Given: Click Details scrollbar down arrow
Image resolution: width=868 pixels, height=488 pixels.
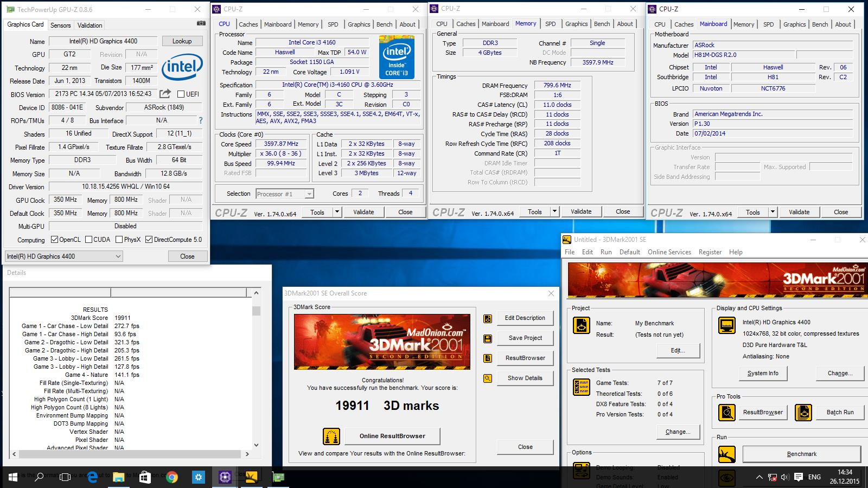Looking at the screenshot, I should coord(256,445).
